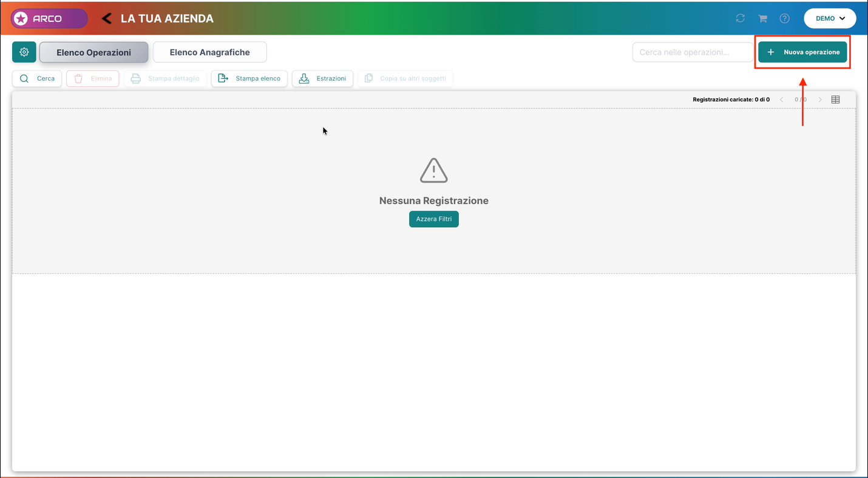The image size is (868, 478).
Task: Switch to the Elenco Anagrafiche tab
Action: coord(210,52)
